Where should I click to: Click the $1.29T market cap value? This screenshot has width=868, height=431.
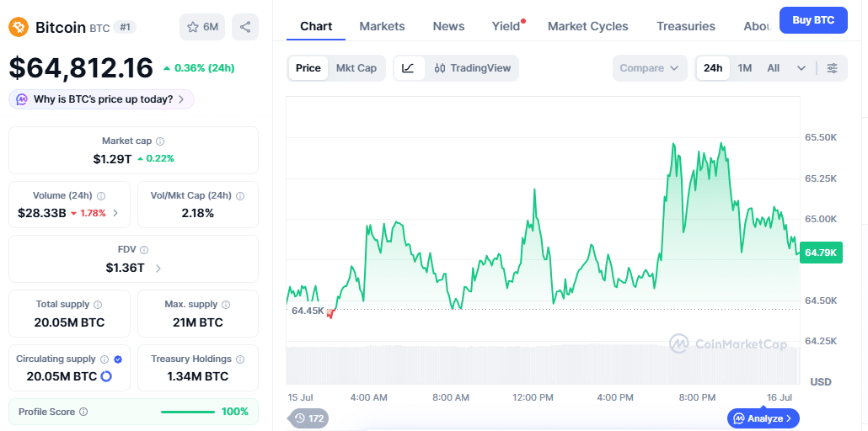tap(112, 159)
